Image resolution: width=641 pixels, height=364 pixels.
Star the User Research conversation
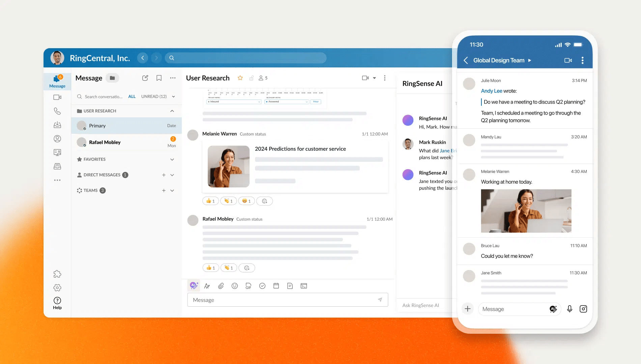point(240,78)
